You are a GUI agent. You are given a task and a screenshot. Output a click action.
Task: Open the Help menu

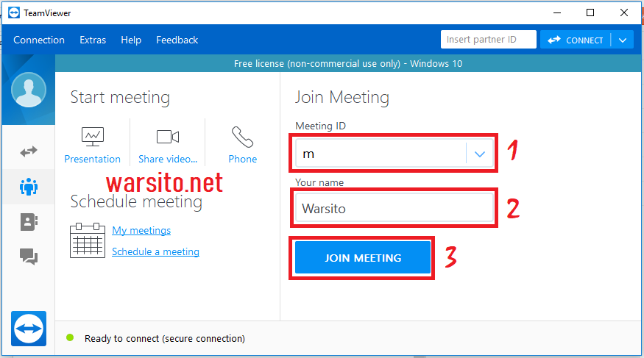(131, 40)
